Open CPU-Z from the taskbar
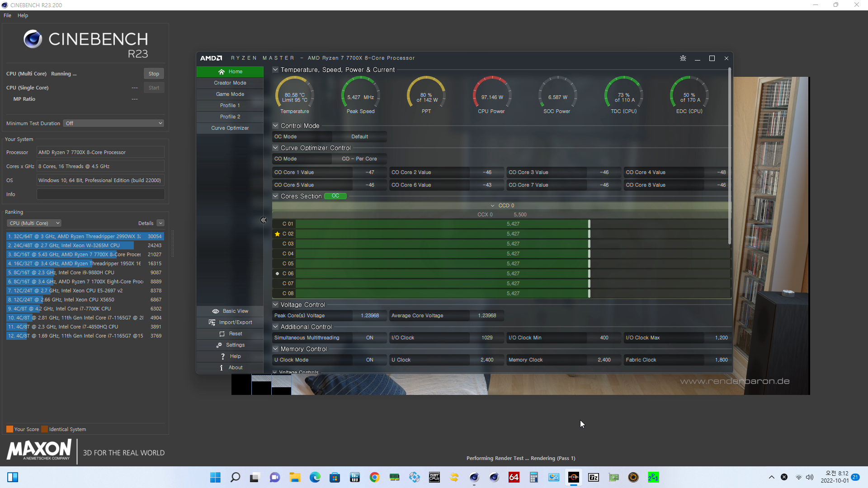The width and height of the screenshot is (868, 488). point(434,477)
